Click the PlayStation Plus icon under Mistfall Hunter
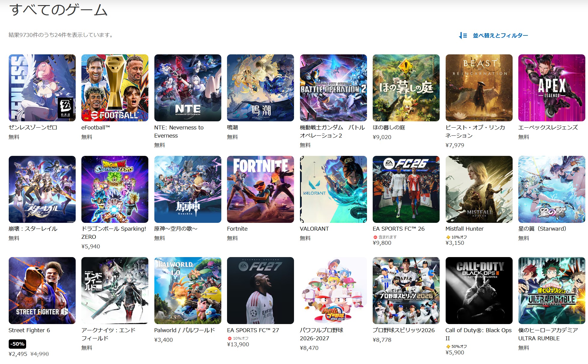This screenshot has width=588, height=364. coord(448,237)
